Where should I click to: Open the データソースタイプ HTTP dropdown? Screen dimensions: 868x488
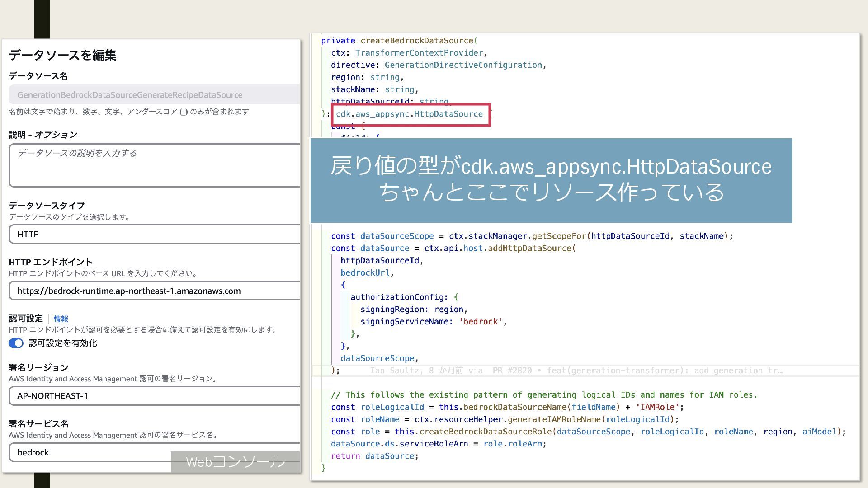pyautogui.click(x=154, y=234)
